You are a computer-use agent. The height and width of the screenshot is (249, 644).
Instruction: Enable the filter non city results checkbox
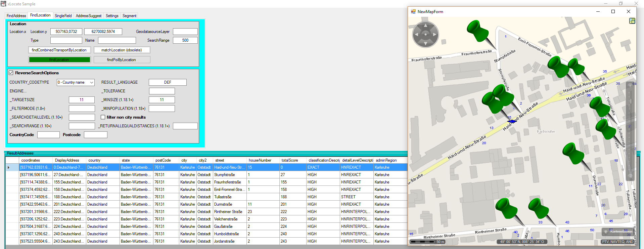coord(103,117)
